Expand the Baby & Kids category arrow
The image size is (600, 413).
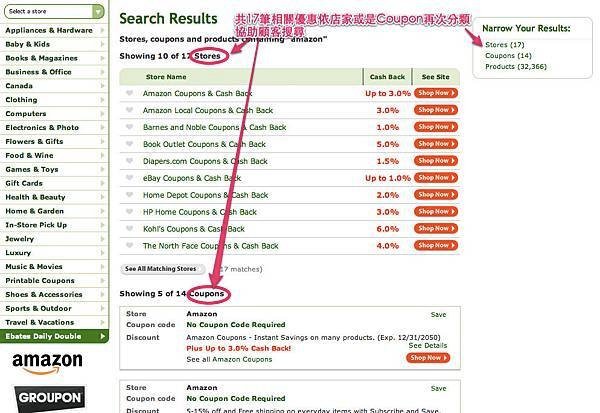tap(102, 44)
